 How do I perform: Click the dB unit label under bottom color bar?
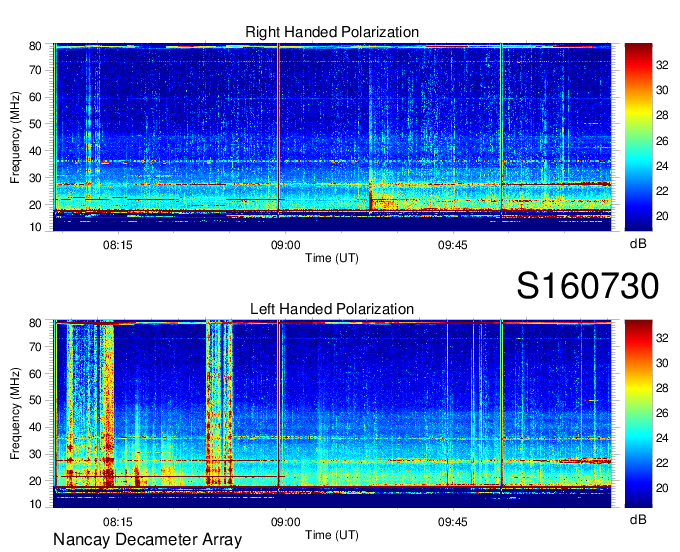[638, 519]
